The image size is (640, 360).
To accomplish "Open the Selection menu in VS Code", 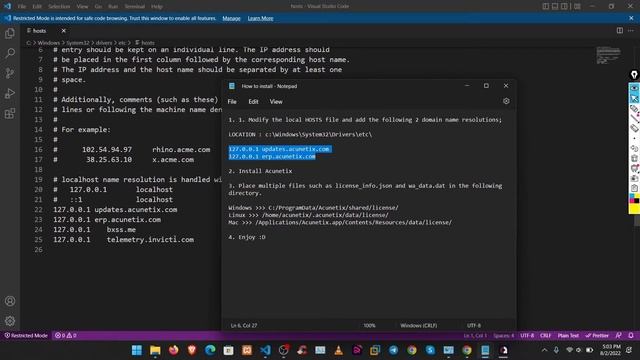I will (x=59, y=7).
